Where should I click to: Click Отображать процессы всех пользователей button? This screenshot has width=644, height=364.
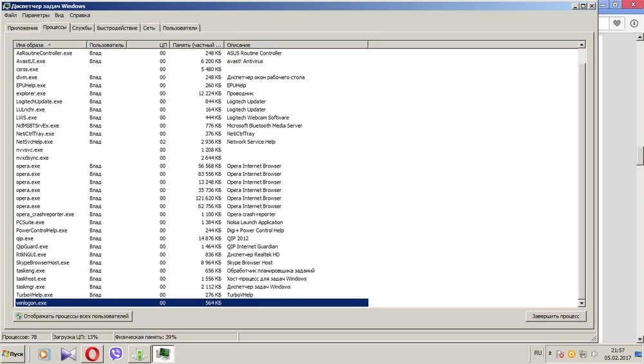(x=74, y=316)
